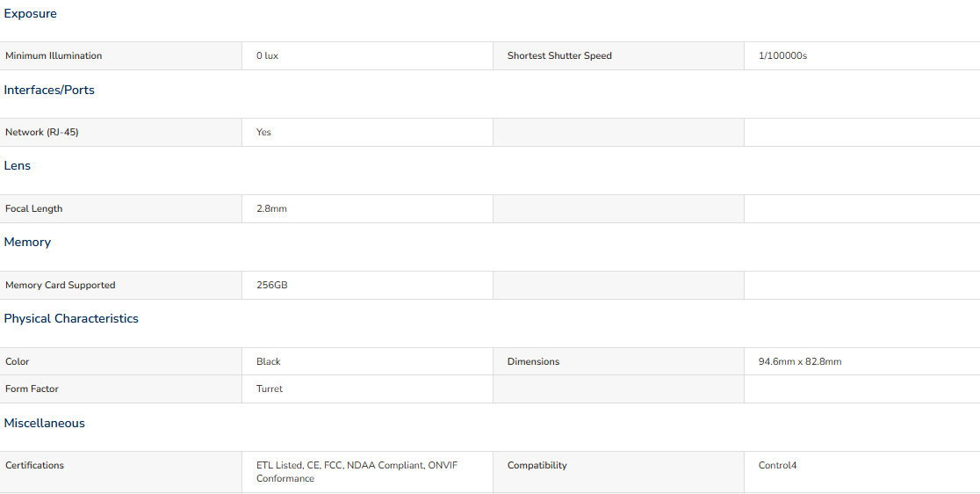The height and width of the screenshot is (494, 980).
Task: Select the 0 lux value
Action: click(x=267, y=55)
